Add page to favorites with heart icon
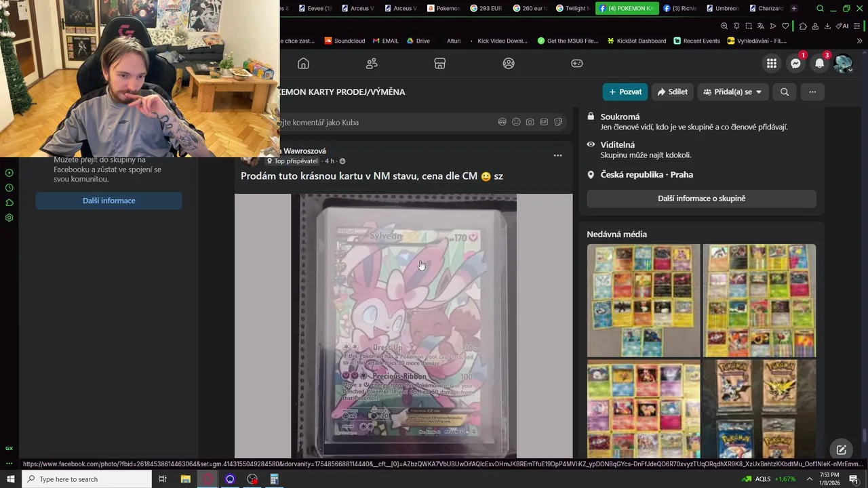Image resolution: width=868 pixels, height=488 pixels. [785, 26]
